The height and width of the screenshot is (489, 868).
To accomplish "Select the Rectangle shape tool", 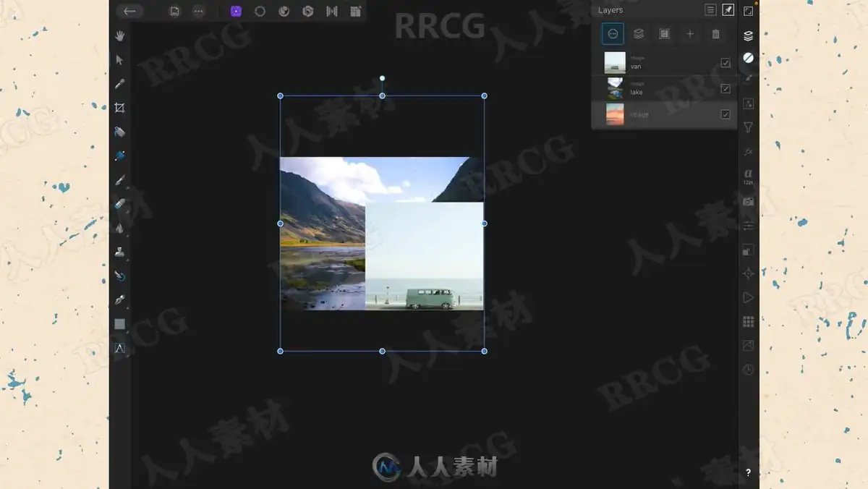I will point(120,324).
